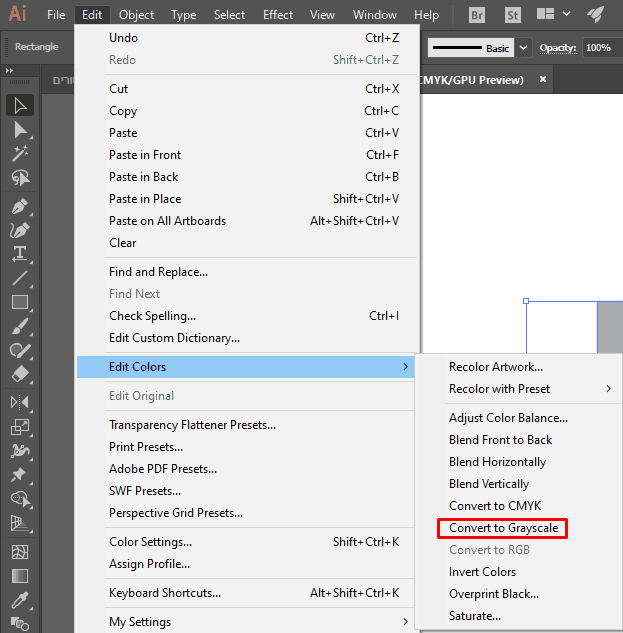Image resolution: width=623 pixels, height=633 pixels.
Task: Select the Reflect tool
Action: [x=20, y=402]
